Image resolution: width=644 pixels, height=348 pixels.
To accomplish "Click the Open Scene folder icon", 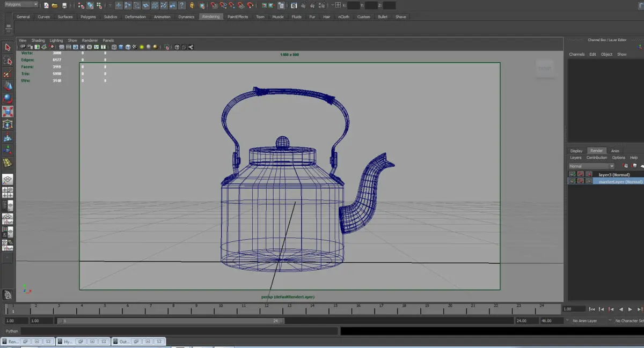I will pos(55,5).
